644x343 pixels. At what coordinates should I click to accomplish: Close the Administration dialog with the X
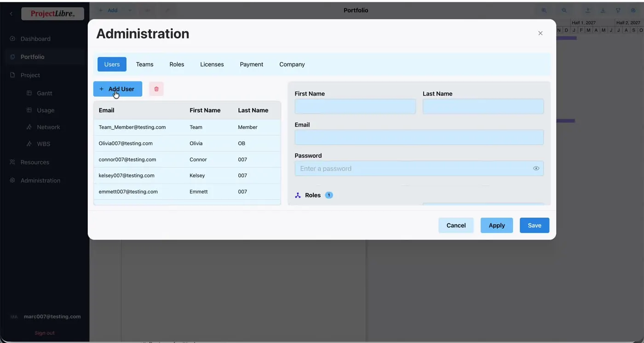click(x=540, y=33)
